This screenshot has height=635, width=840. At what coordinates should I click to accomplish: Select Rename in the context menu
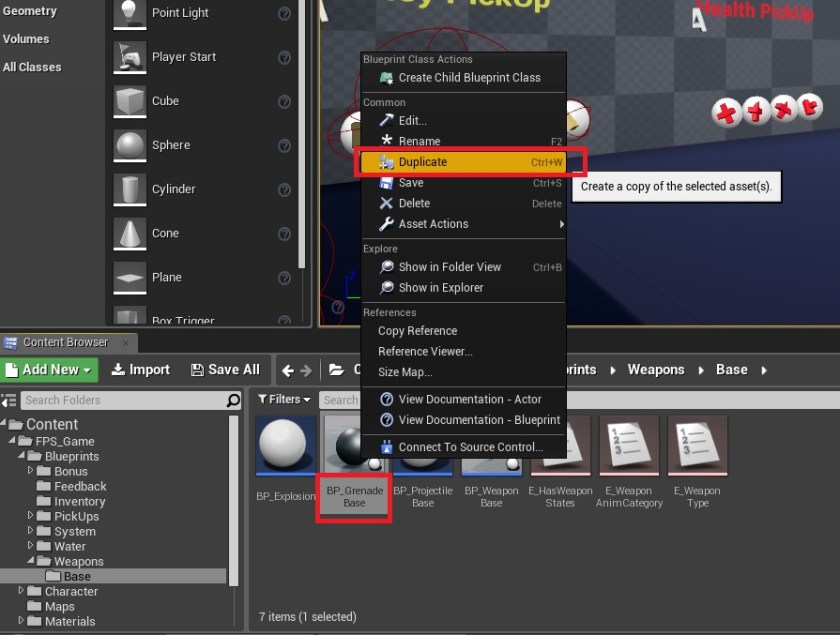tap(419, 141)
